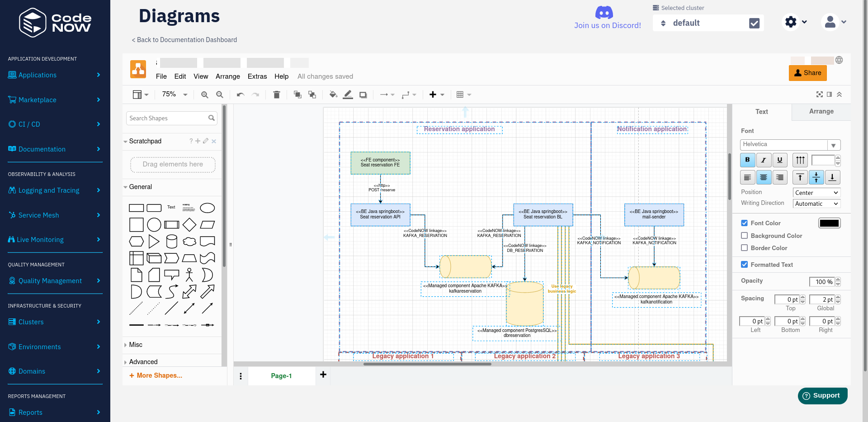Toggle the shadow icon in toolbar
The width and height of the screenshot is (868, 422).
363,95
